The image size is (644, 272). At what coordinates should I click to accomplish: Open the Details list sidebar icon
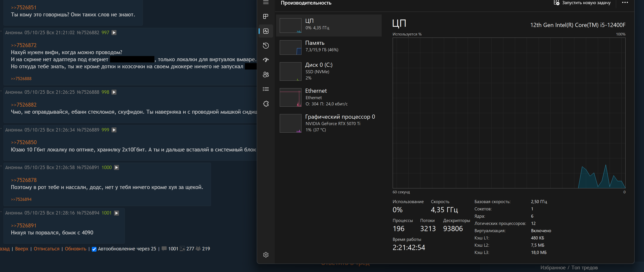click(x=266, y=89)
